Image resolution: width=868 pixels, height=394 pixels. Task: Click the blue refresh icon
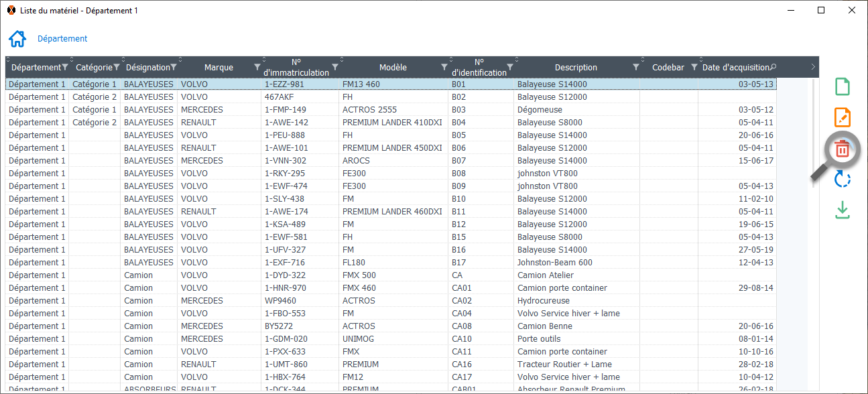pyautogui.click(x=843, y=180)
